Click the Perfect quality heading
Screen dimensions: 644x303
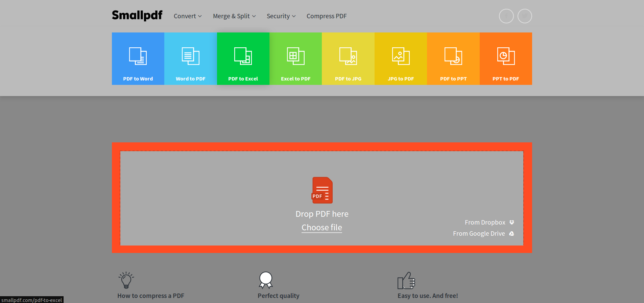coord(279,296)
